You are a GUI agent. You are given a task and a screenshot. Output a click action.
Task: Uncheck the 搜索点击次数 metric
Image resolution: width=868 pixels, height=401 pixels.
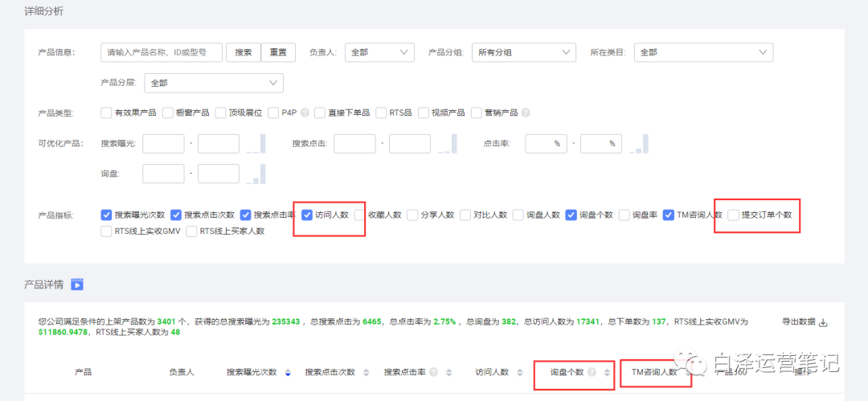click(176, 215)
